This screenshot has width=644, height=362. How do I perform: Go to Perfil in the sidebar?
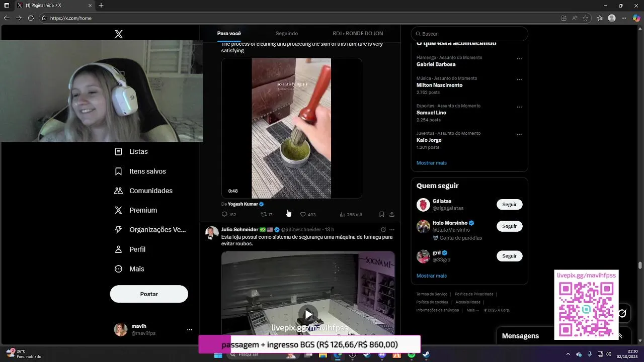click(130, 249)
